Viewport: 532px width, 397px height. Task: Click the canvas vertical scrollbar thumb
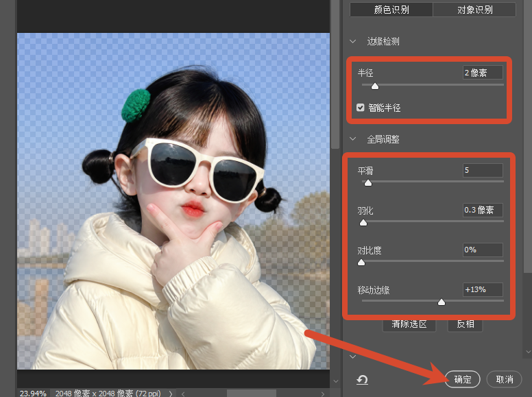[335, 74]
